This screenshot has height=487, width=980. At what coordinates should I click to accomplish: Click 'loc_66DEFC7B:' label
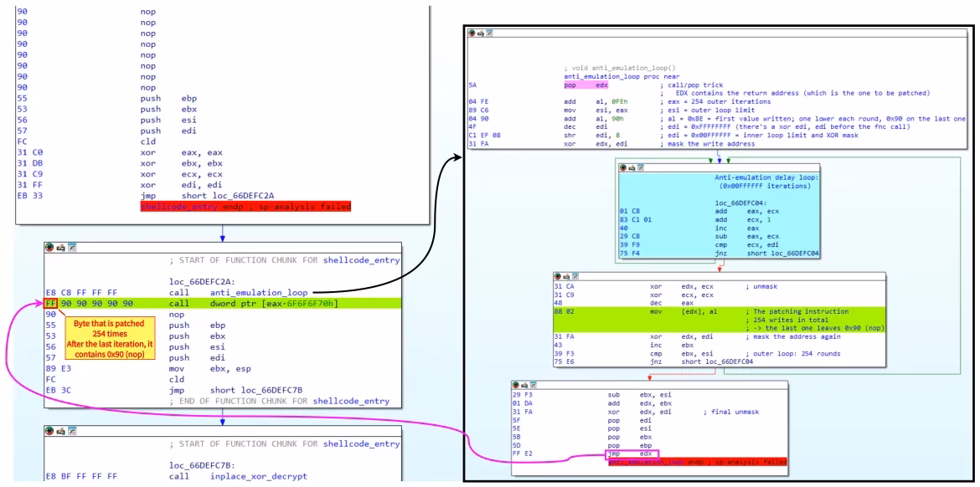click(x=200, y=465)
